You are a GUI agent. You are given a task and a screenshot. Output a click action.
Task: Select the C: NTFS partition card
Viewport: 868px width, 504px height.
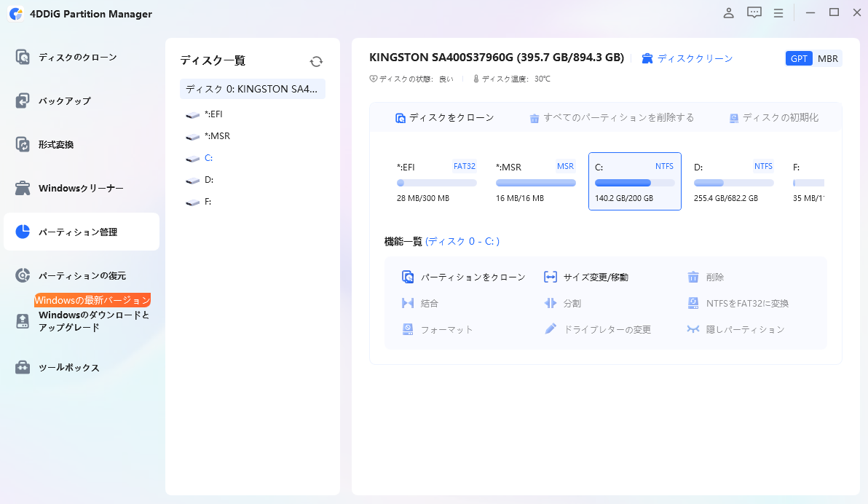(x=634, y=181)
